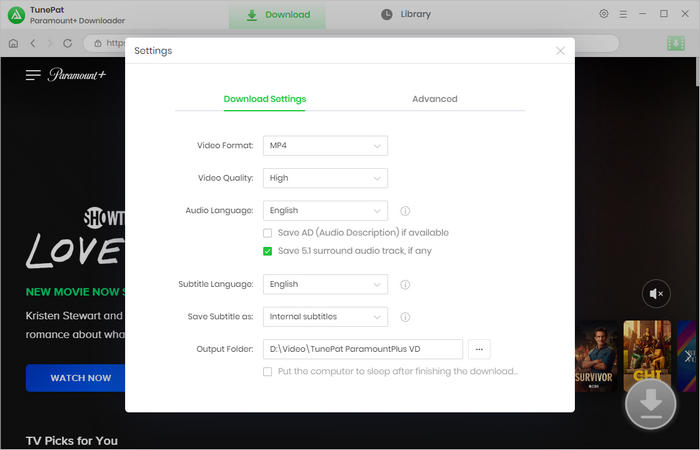Open the Subtitle Language dropdown
The height and width of the screenshot is (450, 700).
point(325,284)
